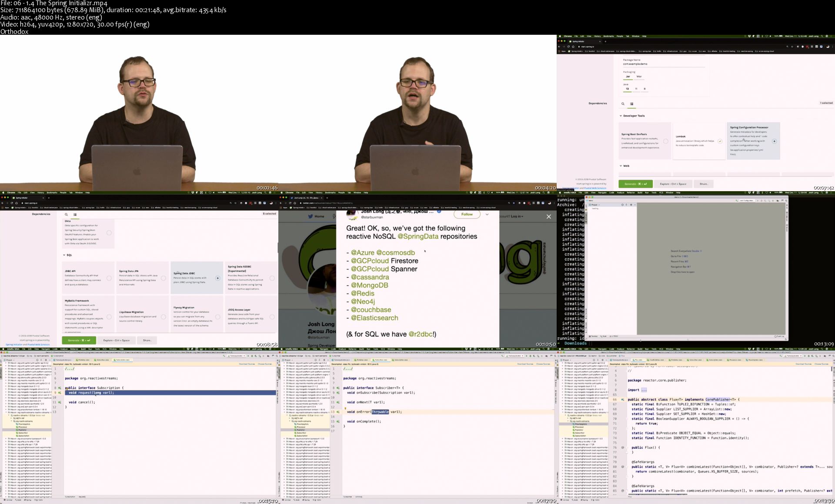Click the Twitter bird Home icon
The image size is (835, 504).
pyautogui.click(x=311, y=216)
